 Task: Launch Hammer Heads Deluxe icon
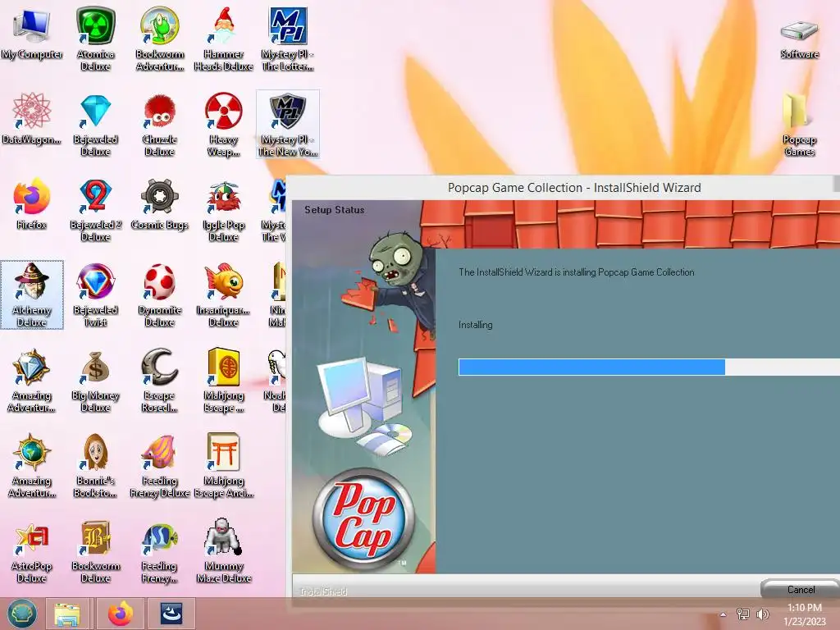[x=223, y=39]
